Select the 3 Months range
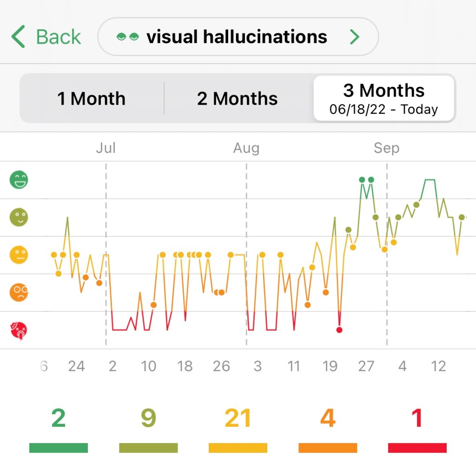 tap(383, 99)
